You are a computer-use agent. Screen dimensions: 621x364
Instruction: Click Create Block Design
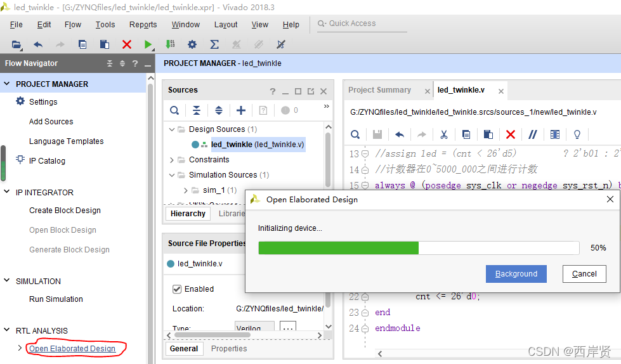[x=65, y=211]
